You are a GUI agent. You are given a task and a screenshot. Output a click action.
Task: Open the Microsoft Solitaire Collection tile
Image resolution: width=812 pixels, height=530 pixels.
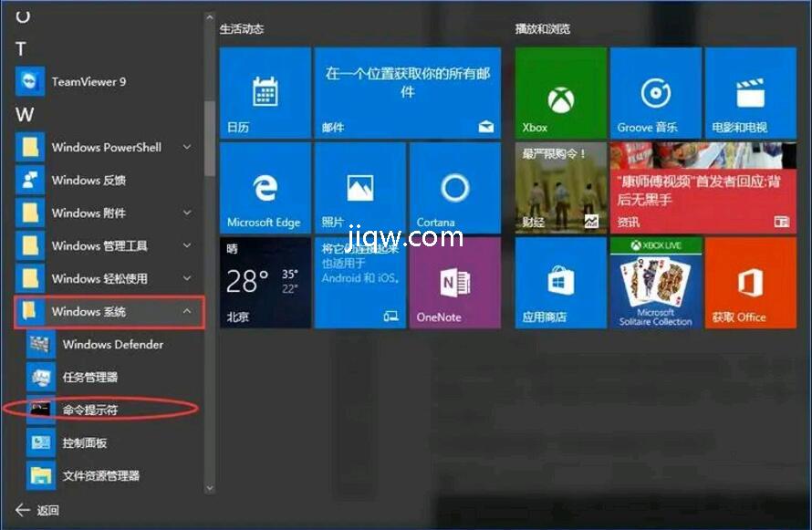(654, 283)
